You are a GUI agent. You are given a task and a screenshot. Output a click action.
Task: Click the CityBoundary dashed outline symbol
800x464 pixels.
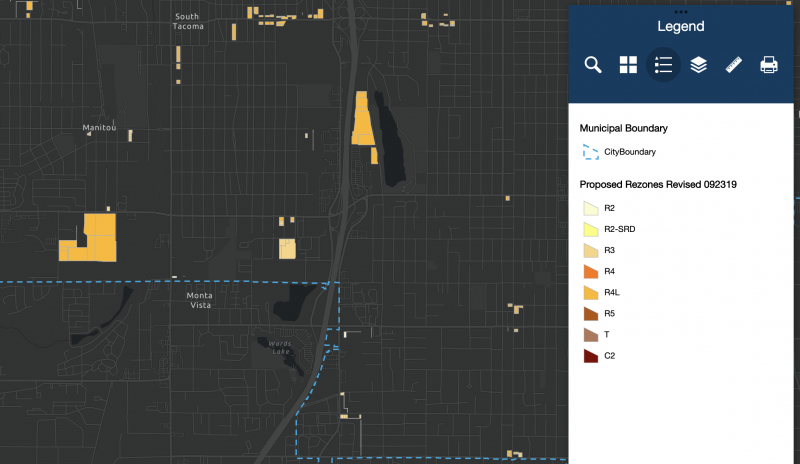590,152
